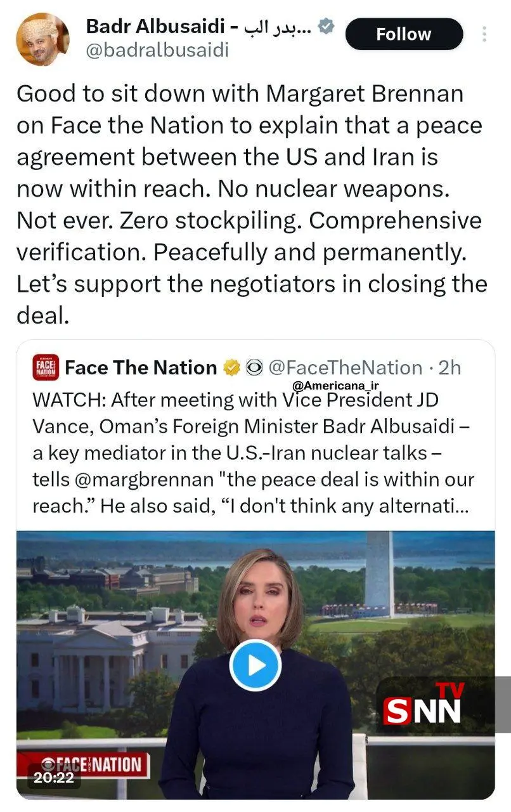
Task: Click the CBS eye affiliation badge
Action: click(x=254, y=367)
